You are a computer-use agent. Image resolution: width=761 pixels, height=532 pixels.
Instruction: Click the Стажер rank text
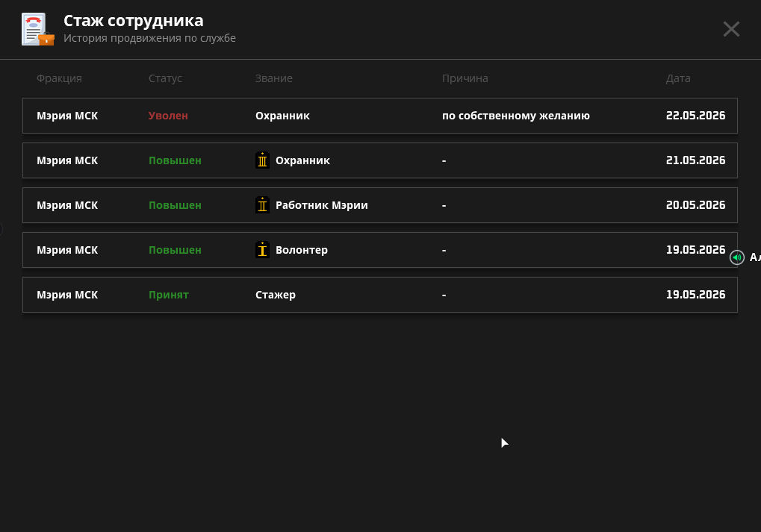[275, 295]
